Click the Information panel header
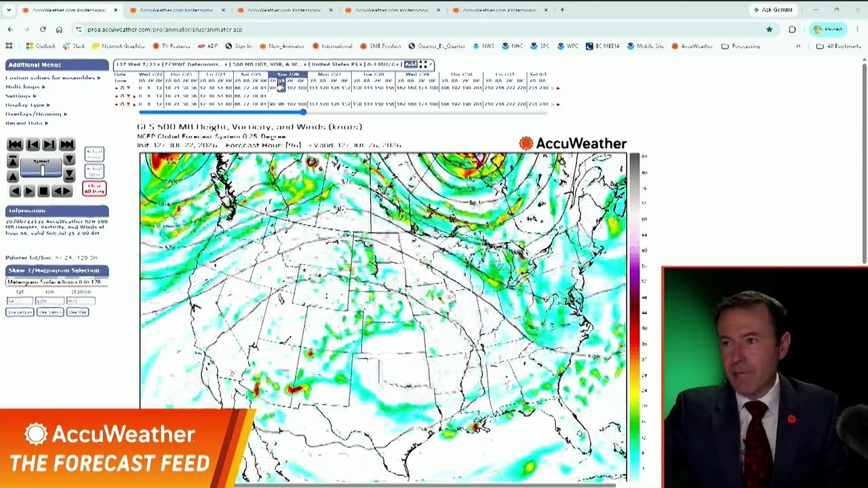This screenshot has width=868, height=488. point(57,211)
